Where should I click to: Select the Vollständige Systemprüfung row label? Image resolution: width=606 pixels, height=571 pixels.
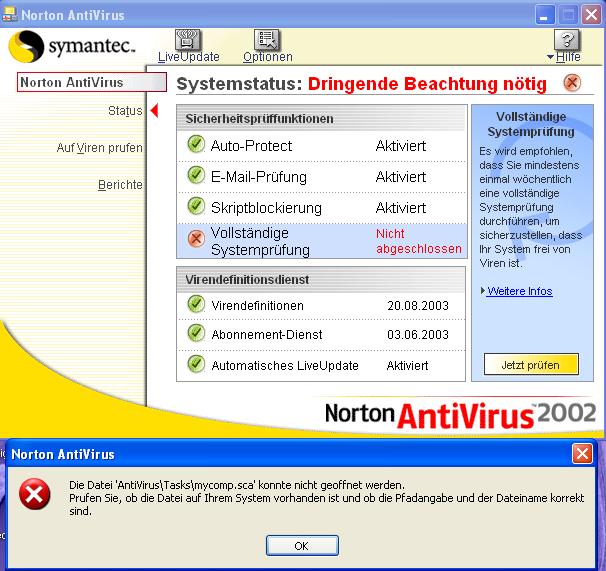[x=260, y=242]
